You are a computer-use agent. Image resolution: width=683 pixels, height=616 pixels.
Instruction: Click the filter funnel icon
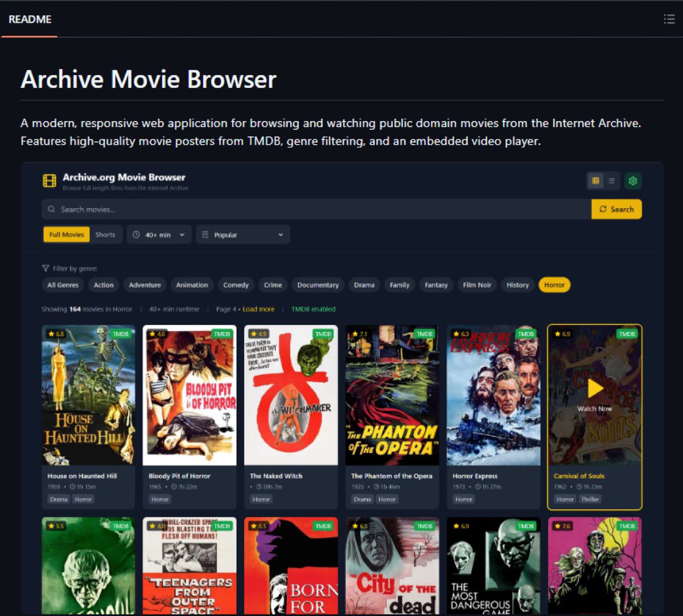click(x=46, y=268)
